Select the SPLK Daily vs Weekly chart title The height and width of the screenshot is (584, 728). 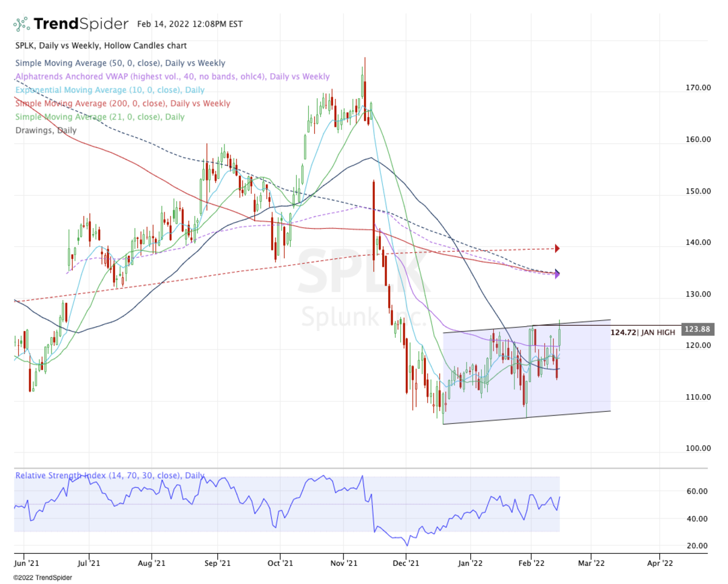click(100, 45)
